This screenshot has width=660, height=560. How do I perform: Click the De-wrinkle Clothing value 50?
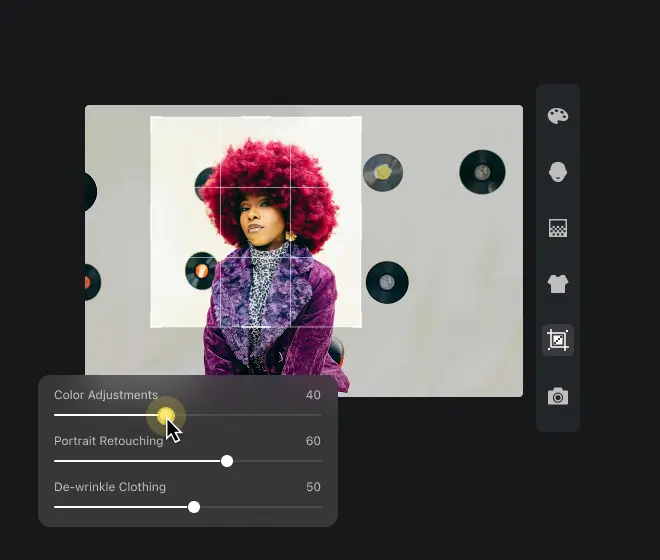pyautogui.click(x=313, y=487)
